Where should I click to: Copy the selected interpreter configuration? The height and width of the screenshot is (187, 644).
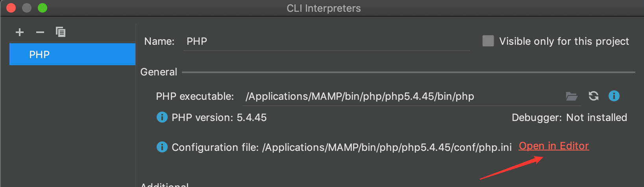tap(61, 32)
